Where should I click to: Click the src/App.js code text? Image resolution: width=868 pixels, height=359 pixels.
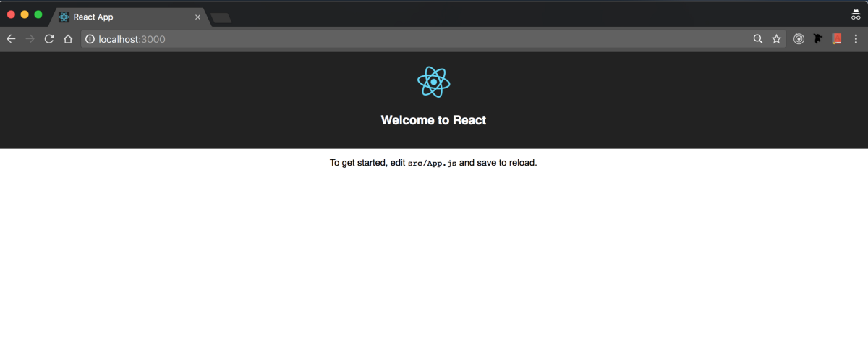coord(433,164)
